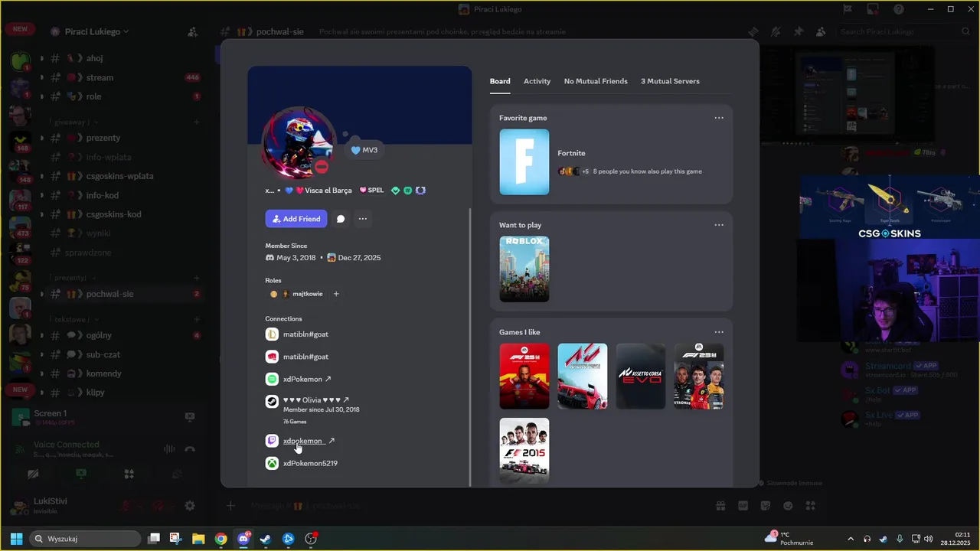Click the Xbox connection icon

[272, 463]
